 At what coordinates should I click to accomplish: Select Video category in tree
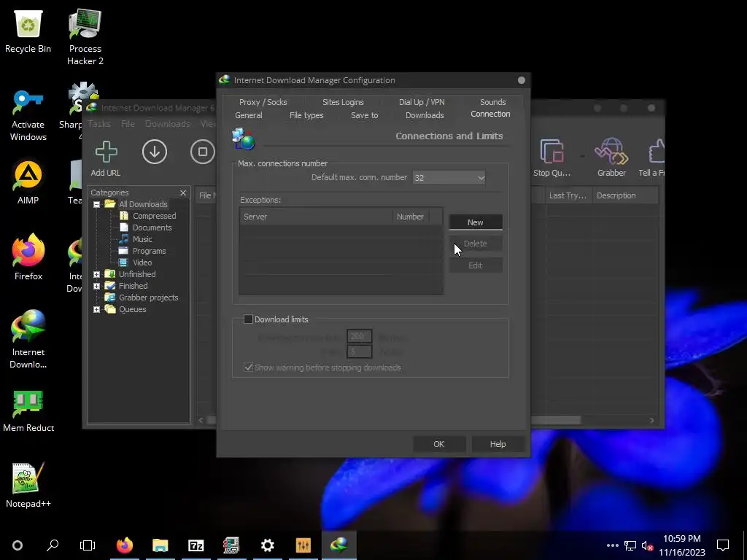142,262
